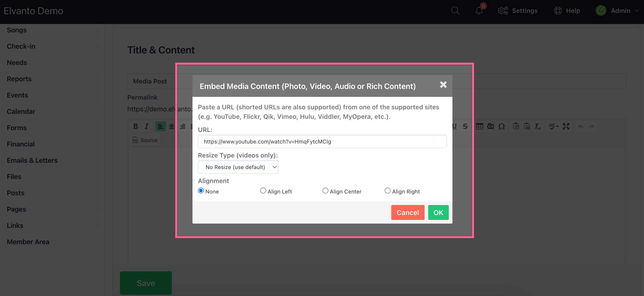This screenshot has width=644, height=296.
Task: Insert a table using the table icon
Action: 479,126
